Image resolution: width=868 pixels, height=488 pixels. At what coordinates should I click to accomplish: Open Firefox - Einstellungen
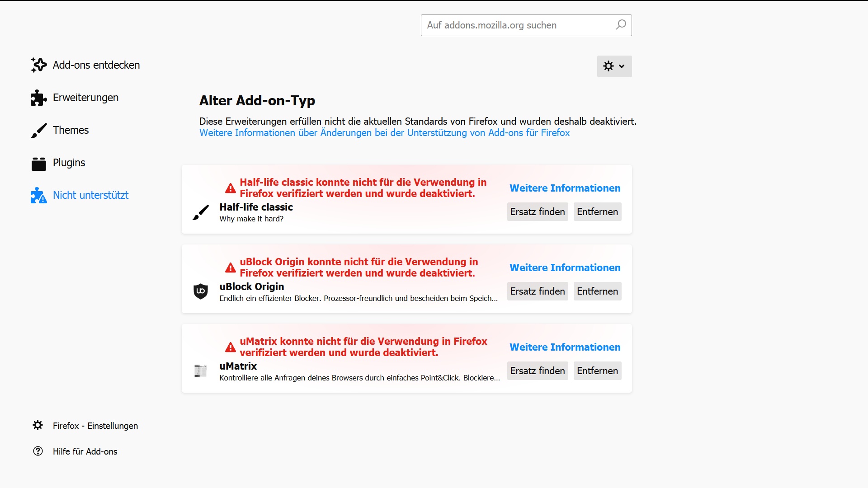pos(95,426)
